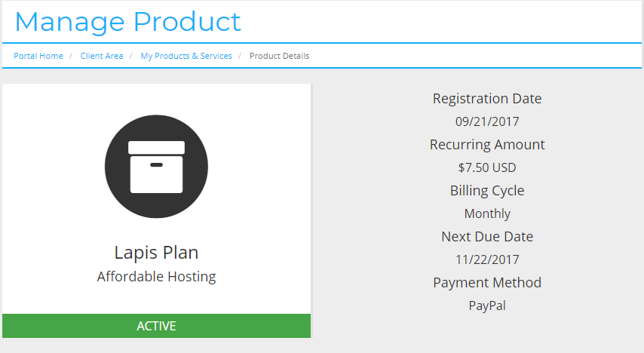This screenshot has height=353, width=644.
Task: Select the Monthly billing cycle value
Action: (487, 213)
